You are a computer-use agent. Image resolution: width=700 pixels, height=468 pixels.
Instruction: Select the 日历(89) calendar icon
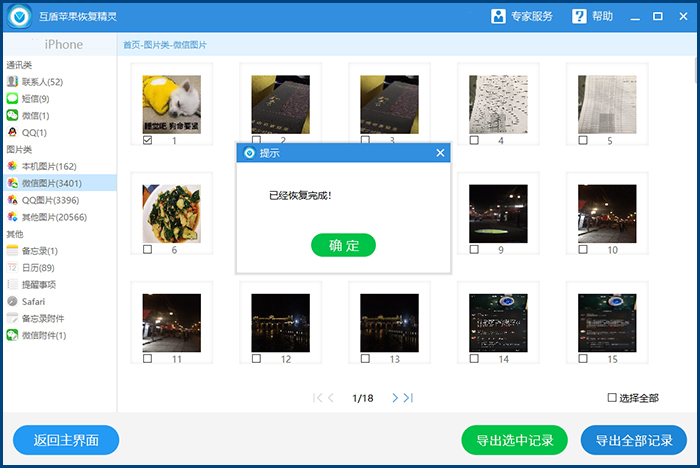click(x=12, y=267)
